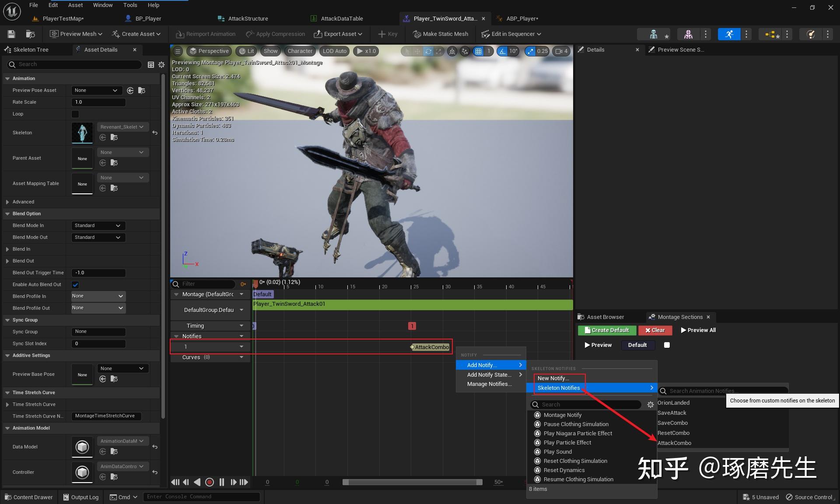Open the Blend Mode In dropdown
This screenshot has height=504, width=840.
[98, 226]
